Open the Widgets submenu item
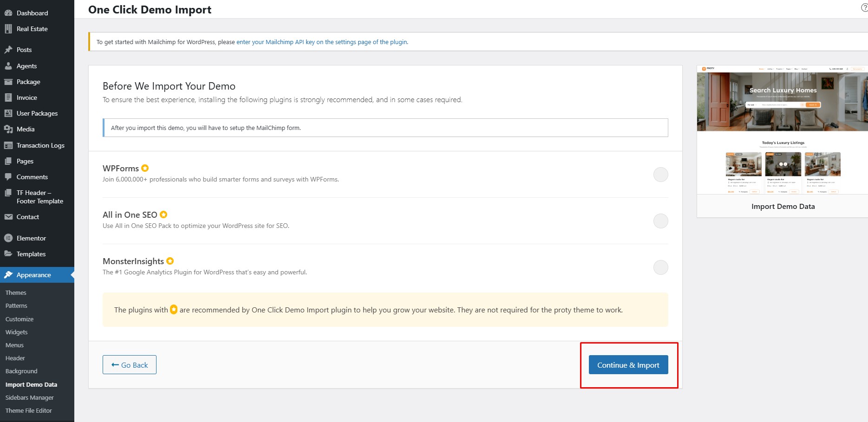Viewport: 868px width, 422px height. pos(17,332)
